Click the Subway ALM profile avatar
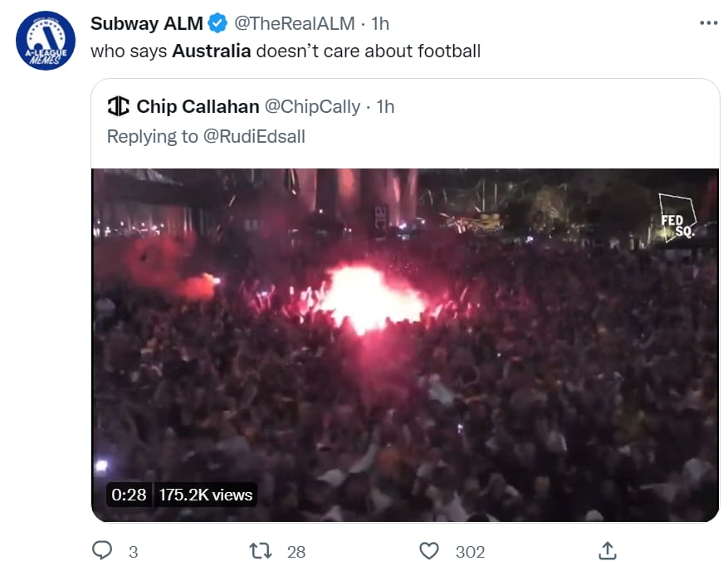728x561 pixels. 45,41
